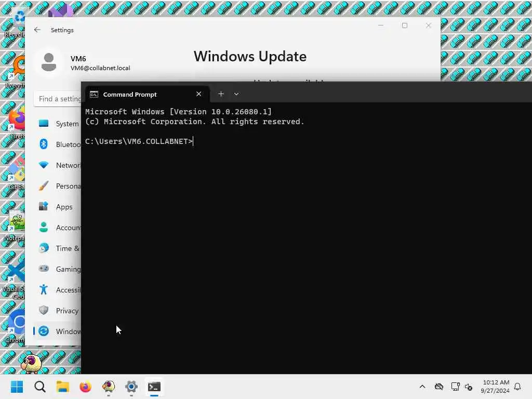Open the Windows Start button
This screenshot has width=532, height=399.
coord(17,387)
